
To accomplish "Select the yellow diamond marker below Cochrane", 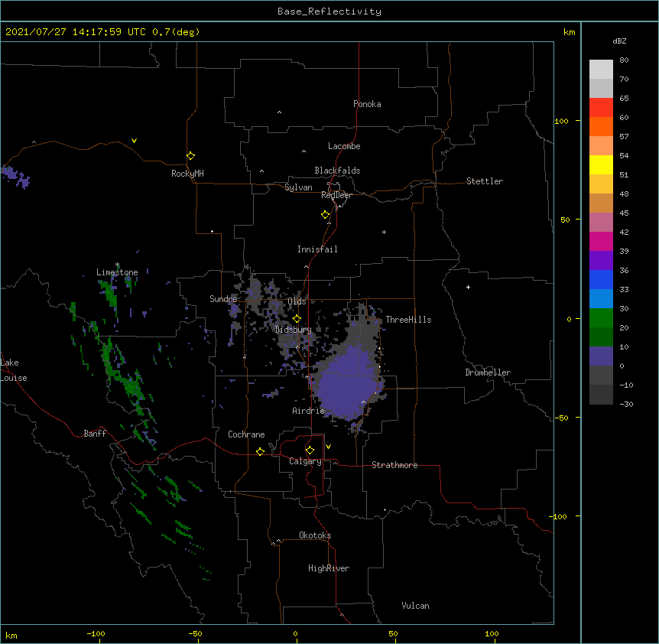I will click(x=260, y=451).
